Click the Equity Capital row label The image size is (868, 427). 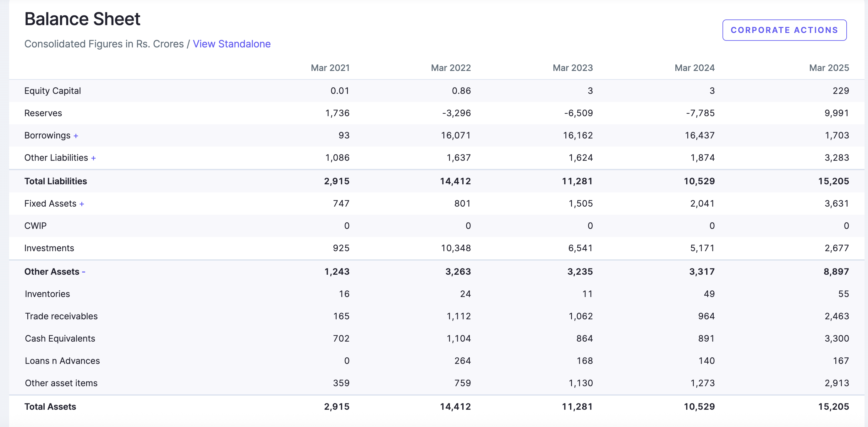[52, 91]
